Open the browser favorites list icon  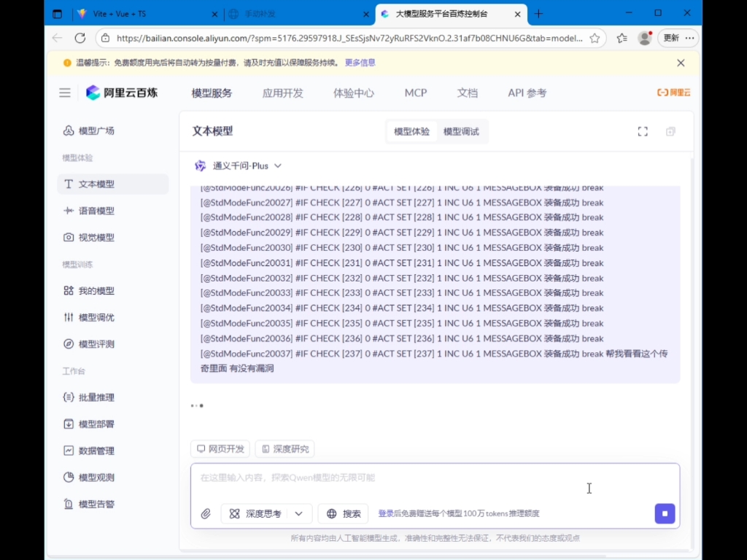coord(622,38)
